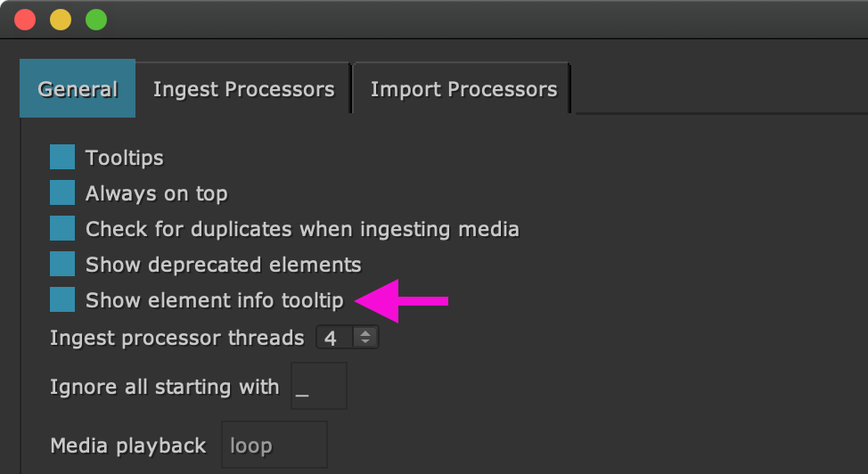Decrease ingest processor threads with down arrow
868x474 pixels.
point(364,343)
